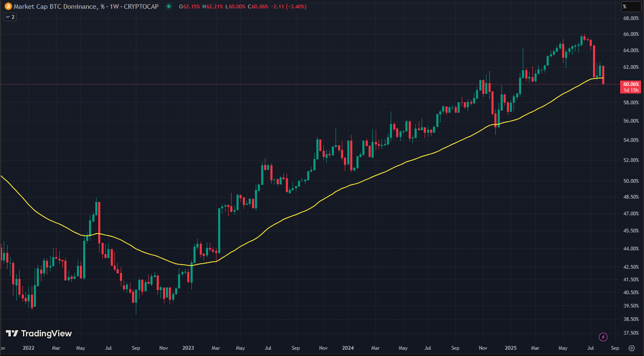The height and width of the screenshot is (356, 644).
Task: Click the 2023 label on the time axis
Action: tap(188, 348)
